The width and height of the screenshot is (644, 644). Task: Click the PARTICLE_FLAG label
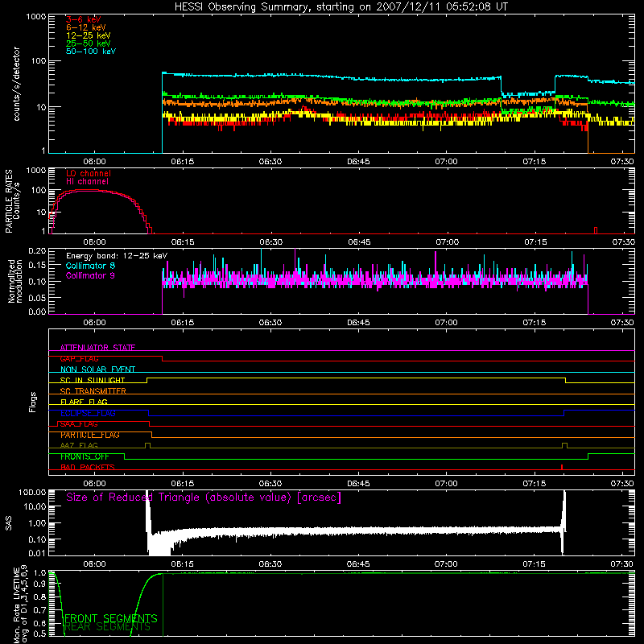point(90,435)
